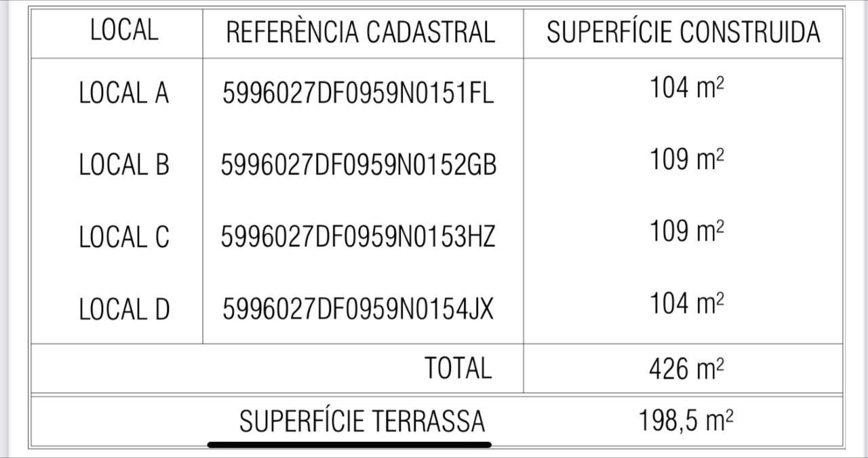Tap the SUPERFÍCIE TERRASSA label
This screenshot has width=868, height=458.
[362, 421]
